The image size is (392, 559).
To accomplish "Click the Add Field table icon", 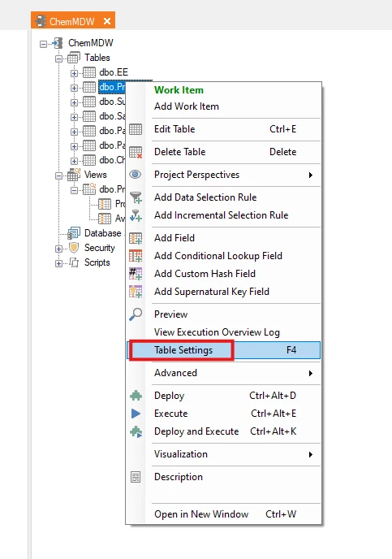I will tap(136, 238).
